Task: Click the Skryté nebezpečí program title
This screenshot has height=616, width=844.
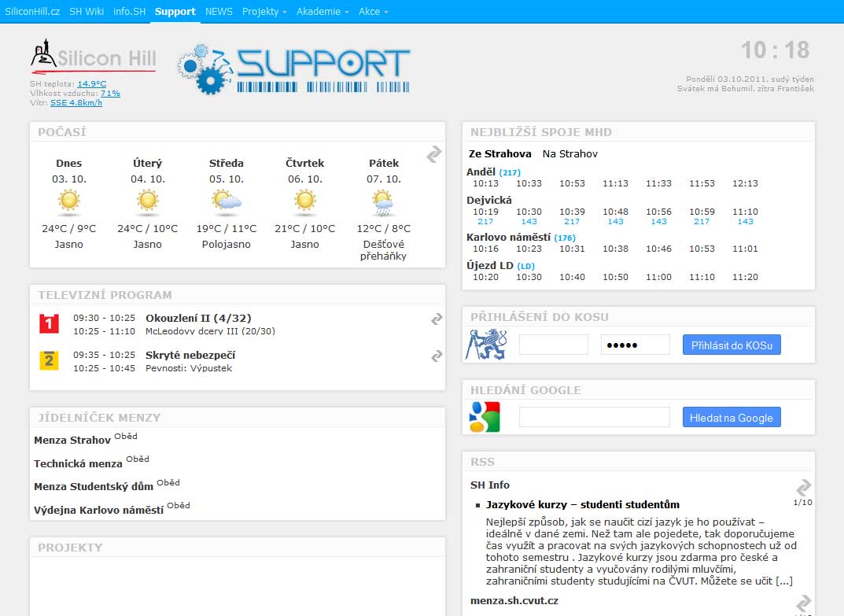Action: coord(190,355)
